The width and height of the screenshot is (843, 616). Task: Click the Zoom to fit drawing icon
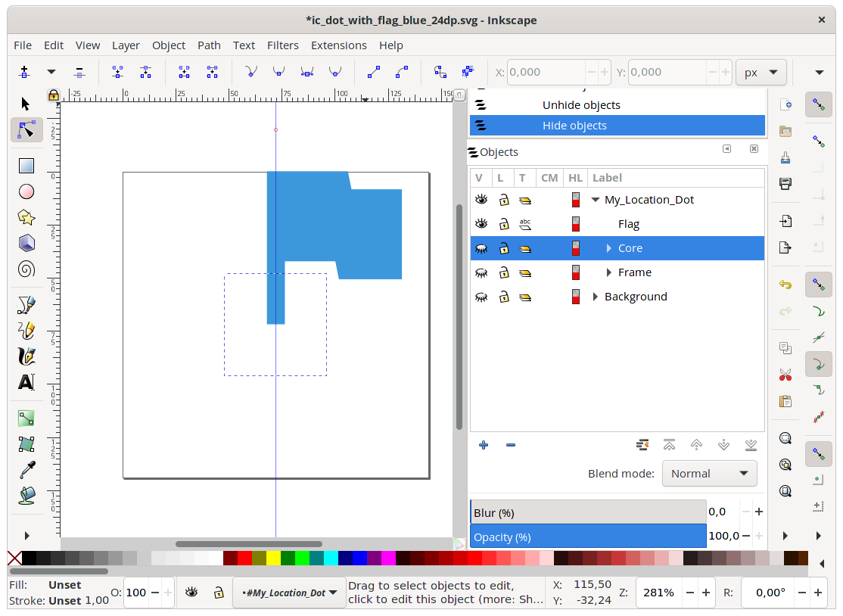pos(785,465)
